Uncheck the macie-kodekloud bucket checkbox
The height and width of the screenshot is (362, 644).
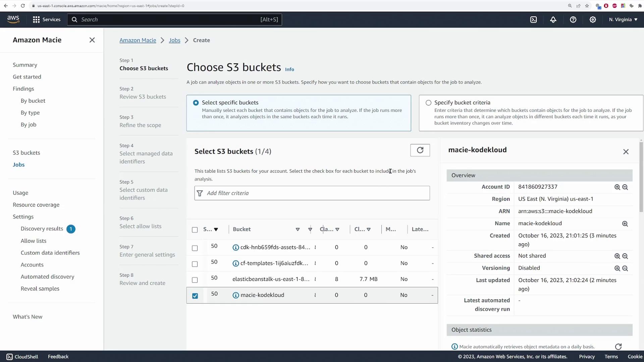(195, 296)
